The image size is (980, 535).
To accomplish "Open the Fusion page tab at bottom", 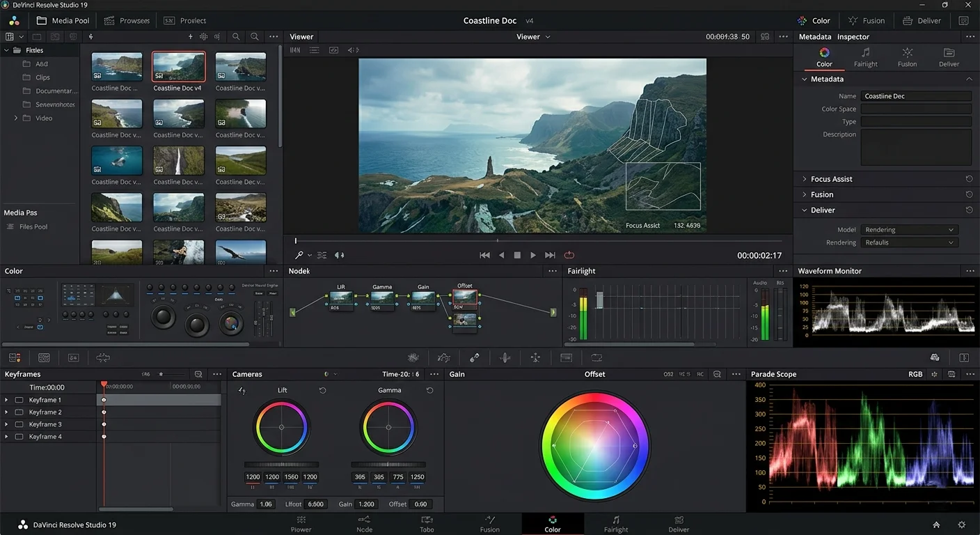I will (490, 524).
